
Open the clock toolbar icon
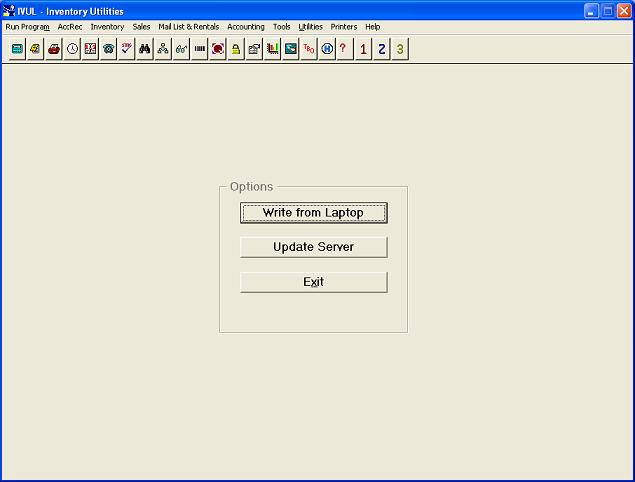[72, 49]
